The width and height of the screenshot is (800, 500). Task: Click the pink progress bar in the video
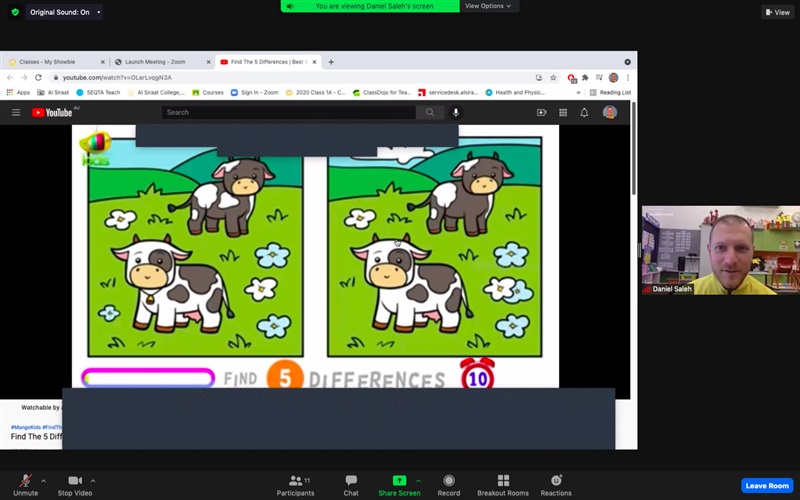tap(148, 378)
